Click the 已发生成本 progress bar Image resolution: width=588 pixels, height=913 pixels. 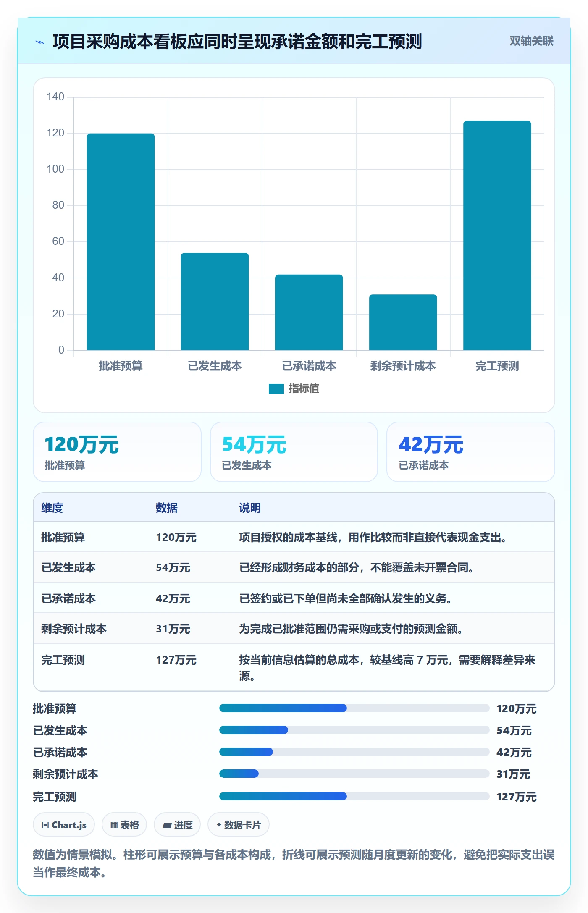[x=354, y=730]
